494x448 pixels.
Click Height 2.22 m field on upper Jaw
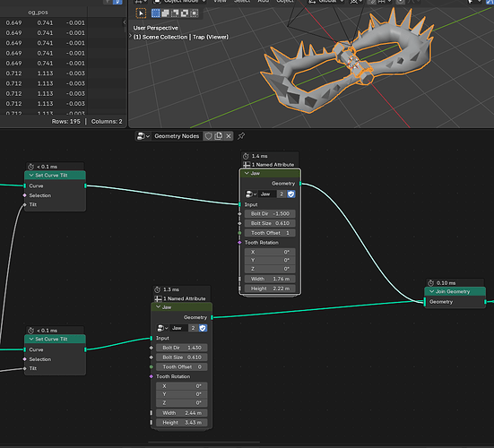pos(270,289)
